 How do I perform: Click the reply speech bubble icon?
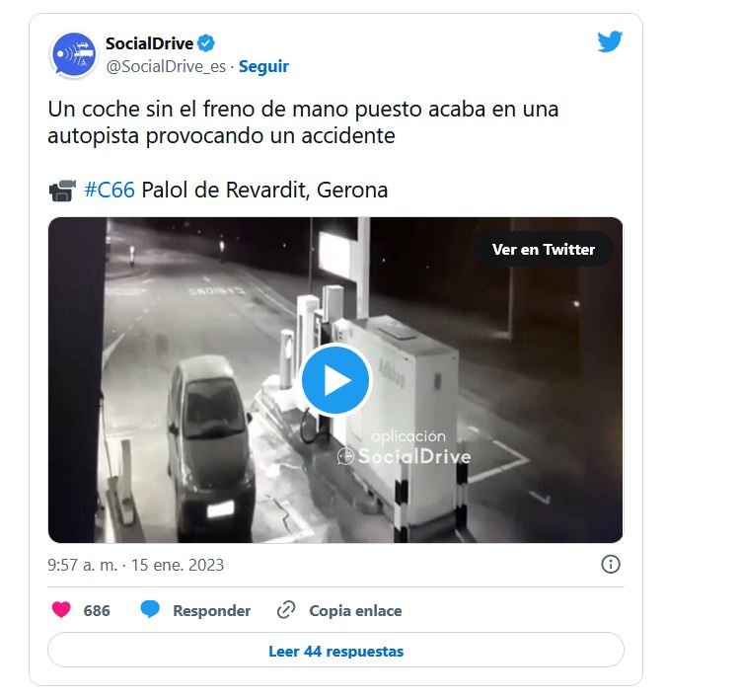[x=150, y=609]
